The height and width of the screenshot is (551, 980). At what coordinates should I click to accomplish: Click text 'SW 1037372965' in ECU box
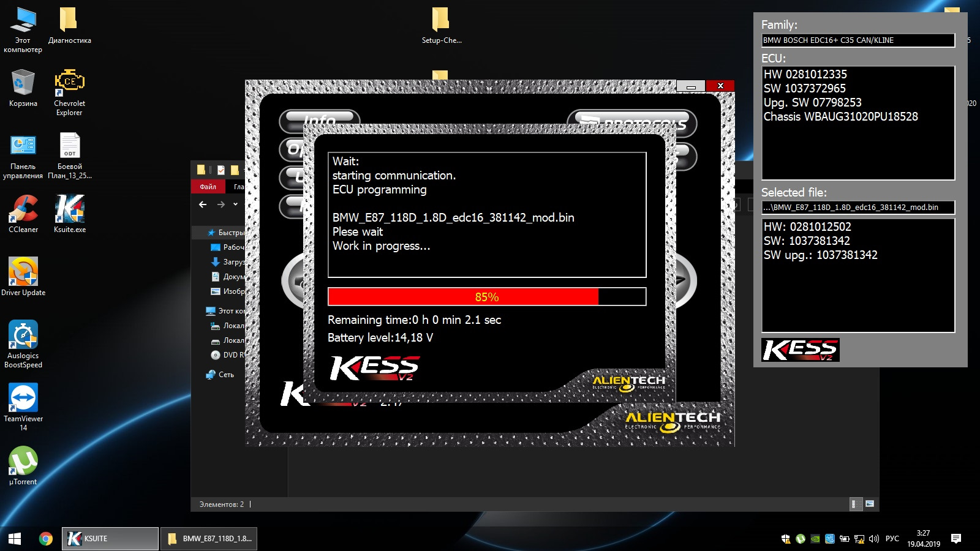tap(805, 88)
